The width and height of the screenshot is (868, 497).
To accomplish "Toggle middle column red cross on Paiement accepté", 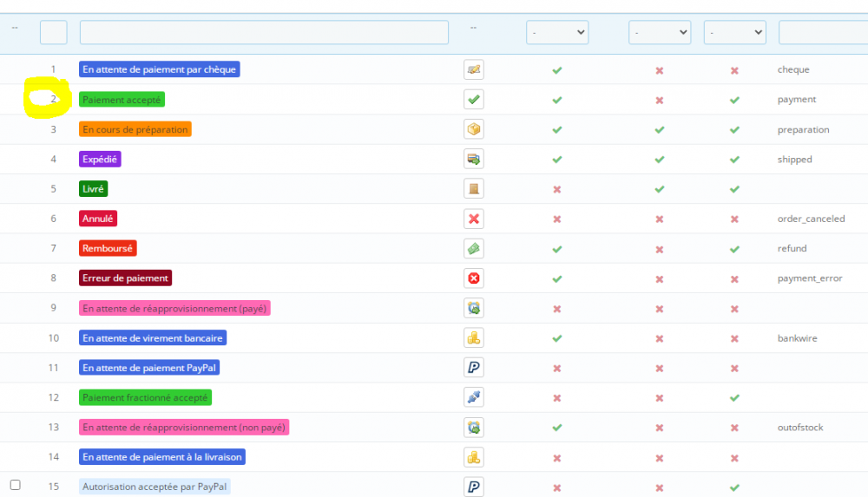I will [660, 100].
